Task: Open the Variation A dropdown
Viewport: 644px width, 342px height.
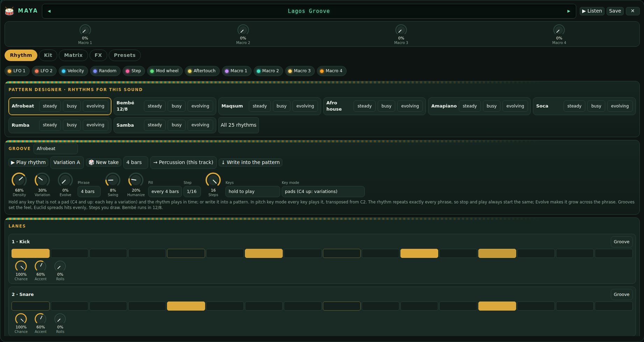Action: 67,162
